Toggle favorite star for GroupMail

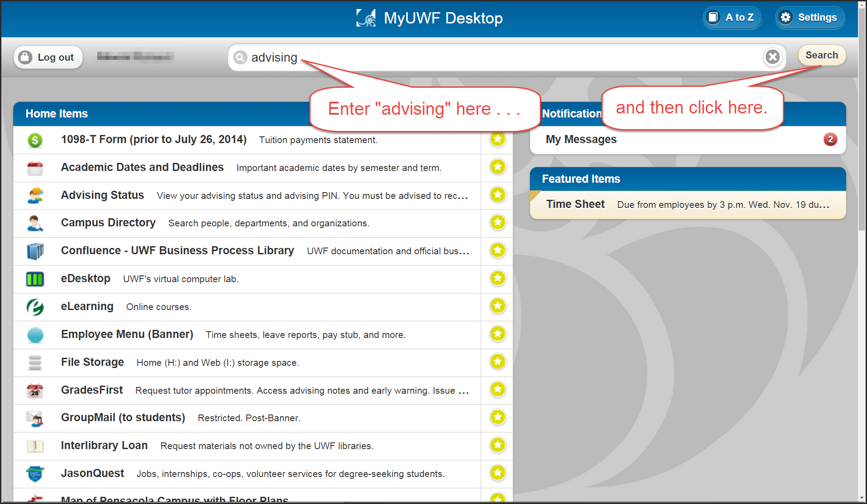coord(498,417)
